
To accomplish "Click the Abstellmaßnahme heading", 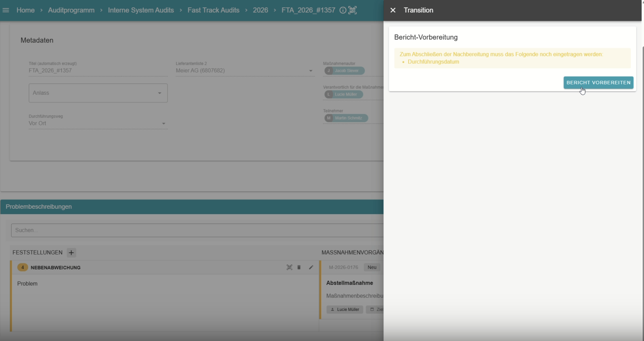I will click(350, 283).
